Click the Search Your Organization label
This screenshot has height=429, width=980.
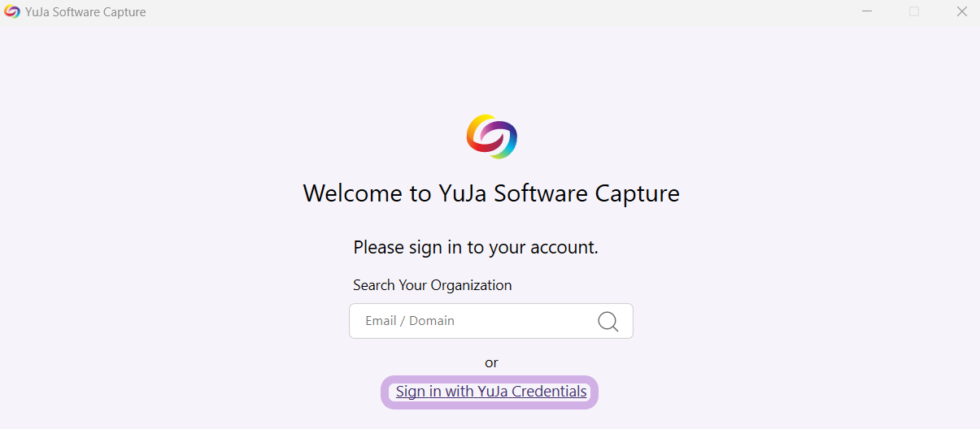click(x=433, y=285)
